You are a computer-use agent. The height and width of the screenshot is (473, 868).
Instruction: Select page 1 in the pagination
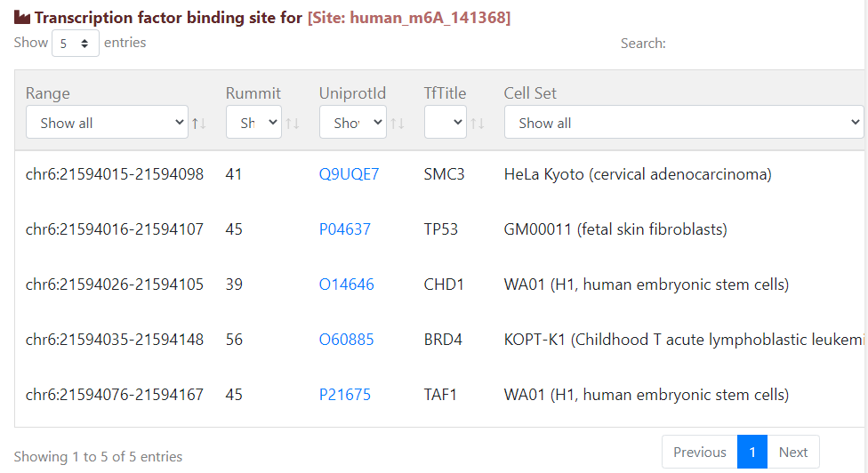(752, 452)
